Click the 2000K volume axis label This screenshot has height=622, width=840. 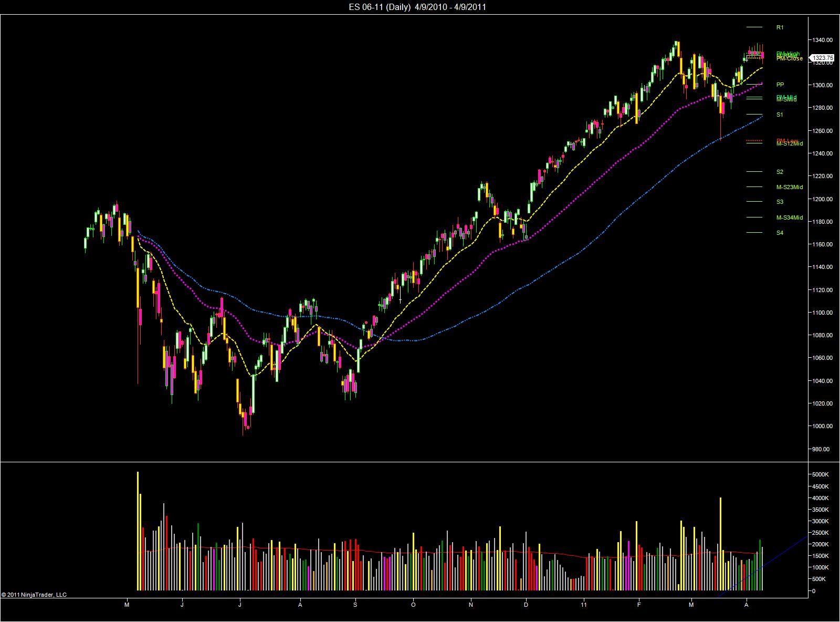tap(820, 545)
